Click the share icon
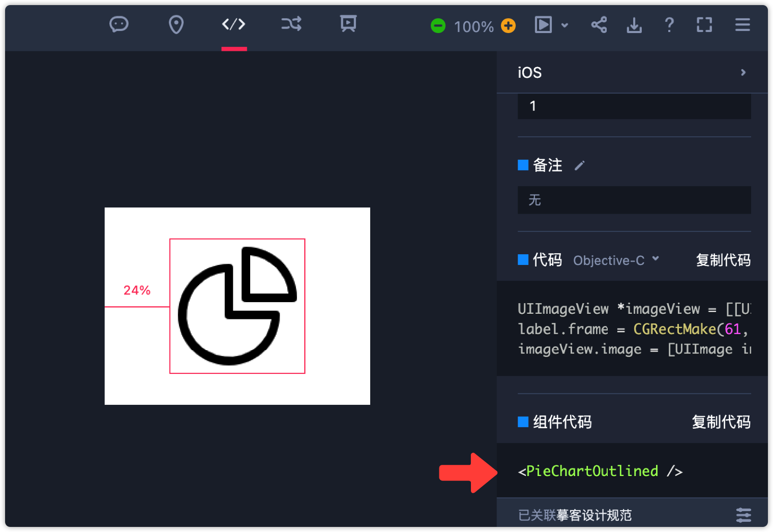The image size is (773, 532). 599,24
